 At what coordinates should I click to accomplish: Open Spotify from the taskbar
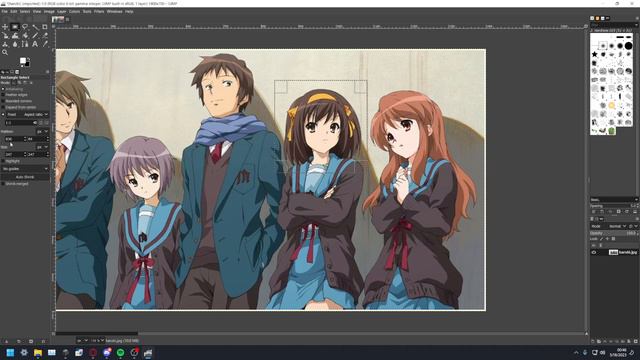tap(120, 353)
